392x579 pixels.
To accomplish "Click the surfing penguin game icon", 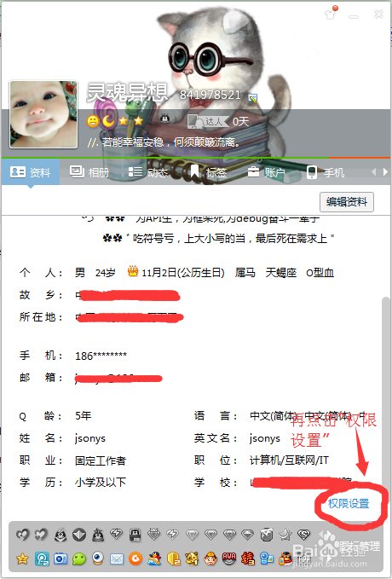I will (x=154, y=559).
